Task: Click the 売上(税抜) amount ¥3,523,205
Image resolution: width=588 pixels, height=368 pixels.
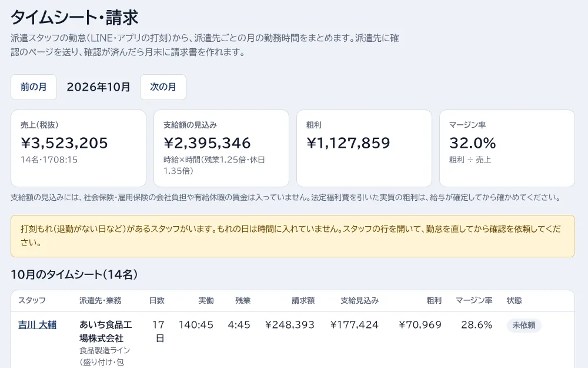Action: click(x=64, y=143)
